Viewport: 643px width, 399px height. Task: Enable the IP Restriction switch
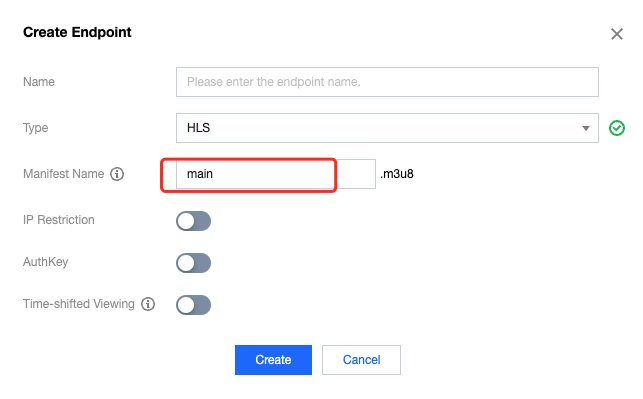tap(194, 221)
